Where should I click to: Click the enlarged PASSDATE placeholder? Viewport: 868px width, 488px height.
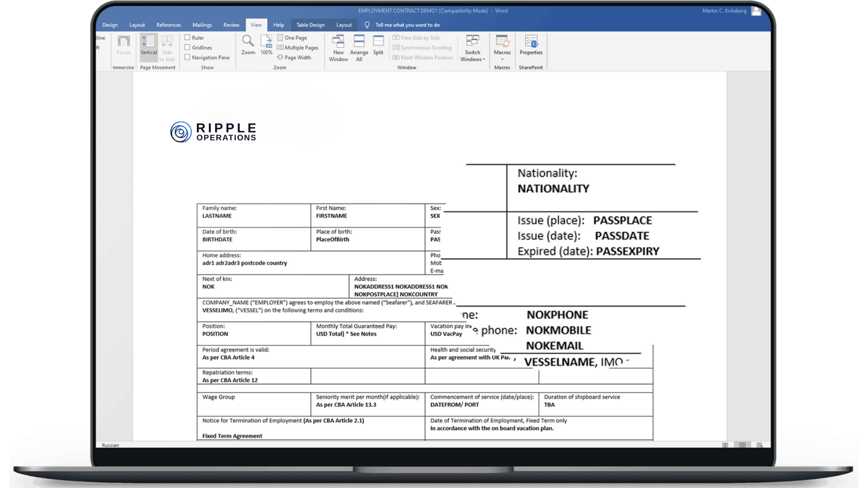622,236
